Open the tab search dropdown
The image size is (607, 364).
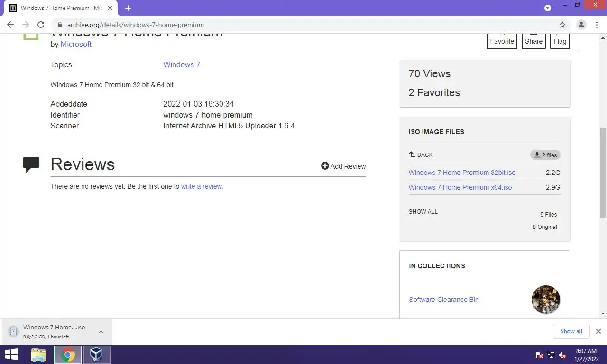548,8
